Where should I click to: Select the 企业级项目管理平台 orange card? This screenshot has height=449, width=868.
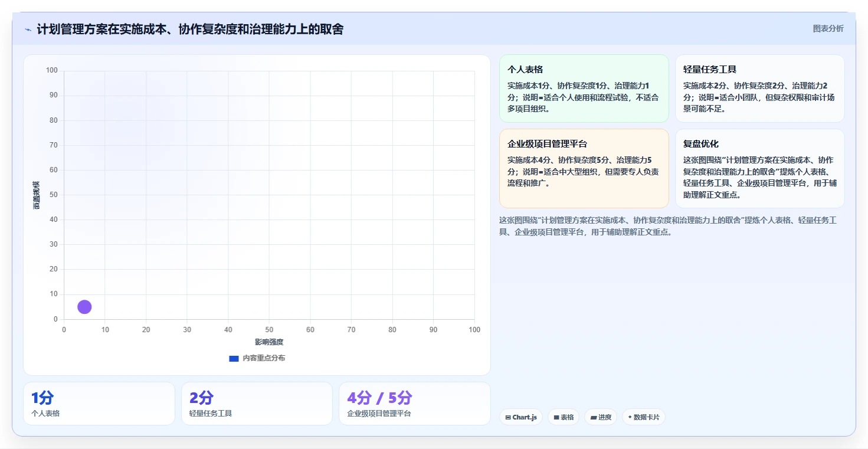pyautogui.click(x=584, y=169)
